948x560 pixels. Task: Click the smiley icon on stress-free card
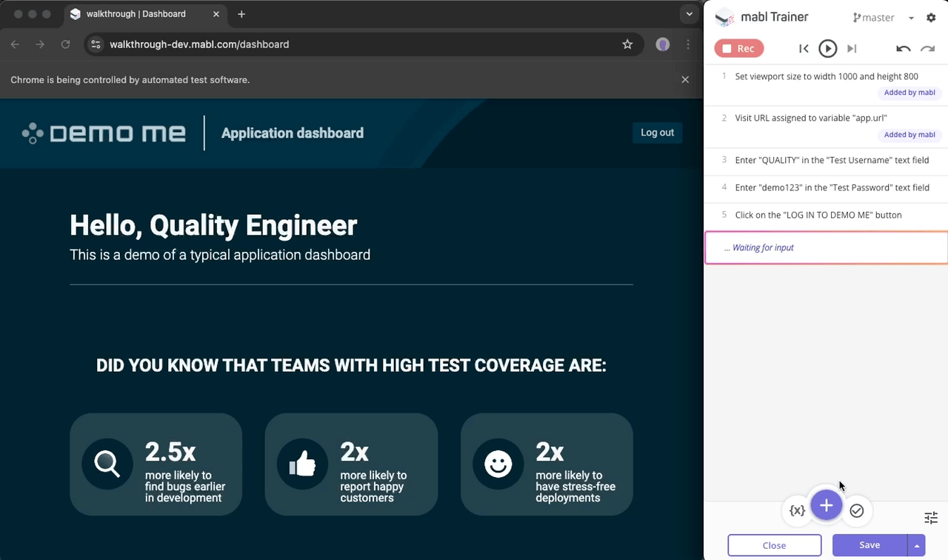pyautogui.click(x=498, y=464)
